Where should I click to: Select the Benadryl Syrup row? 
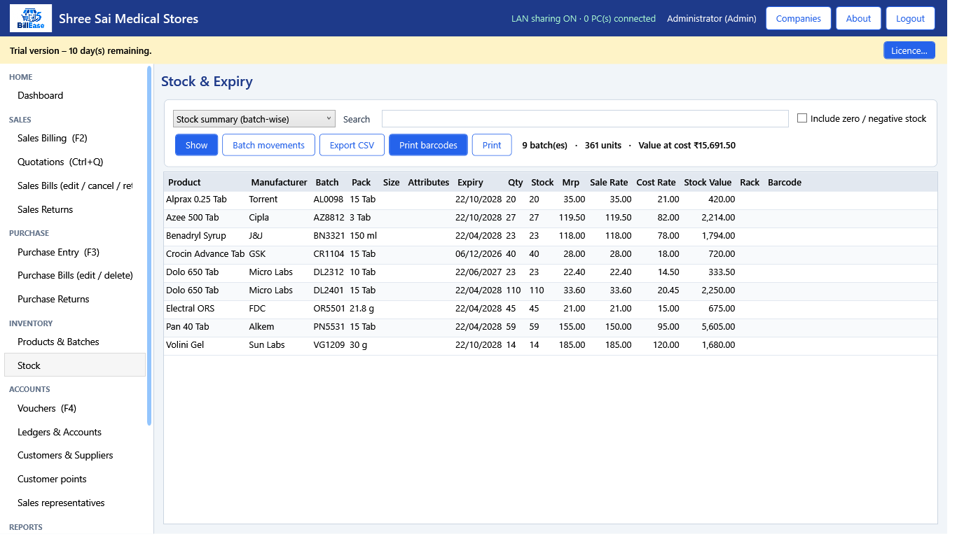(551, 236)
